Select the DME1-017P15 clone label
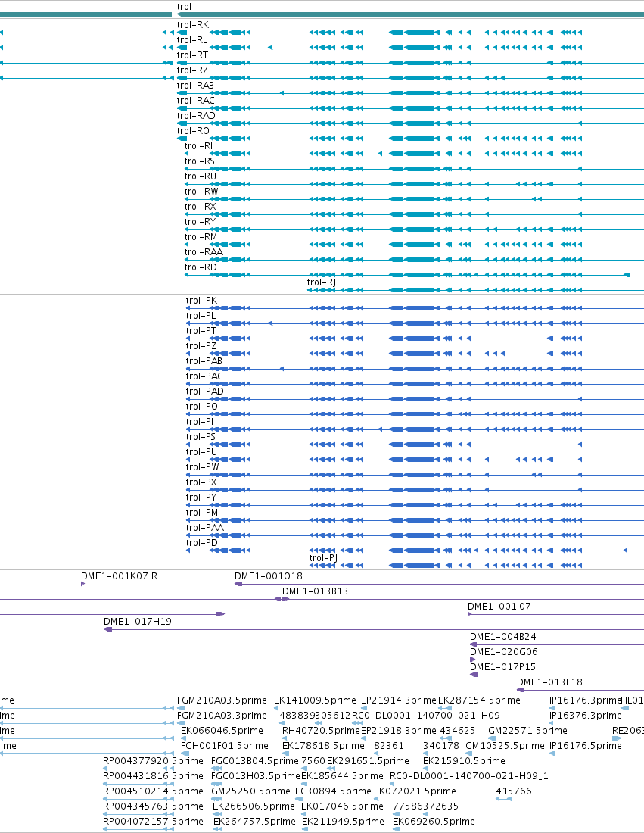The image size is (644, 833). (502, 666)
